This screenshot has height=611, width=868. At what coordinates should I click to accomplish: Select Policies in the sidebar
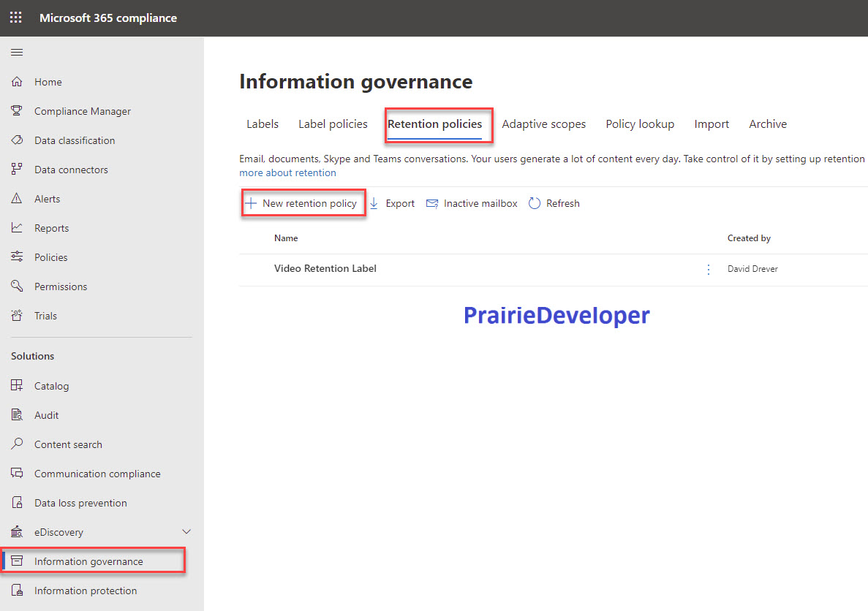51,257
